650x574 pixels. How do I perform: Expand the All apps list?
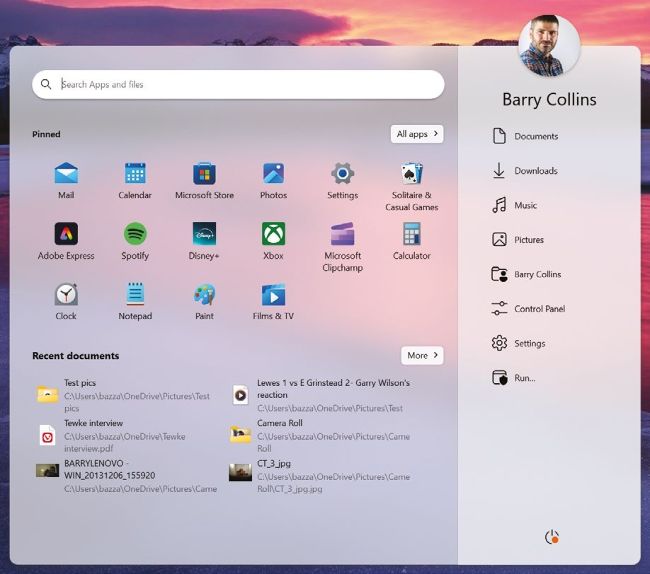click(417, 134)
